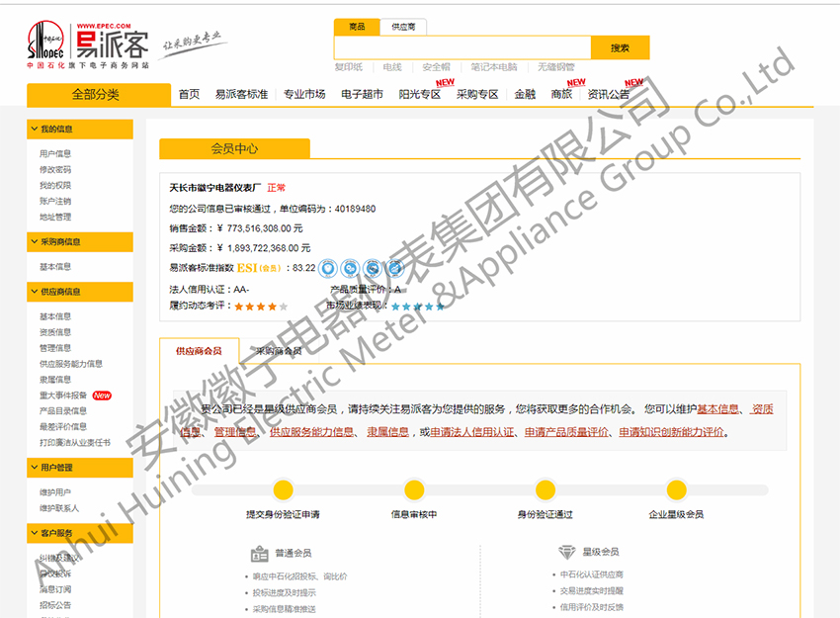Open 易派客标准 in the navigation
The height and width of the screenshot is (618, 840).
click(241, 94)
